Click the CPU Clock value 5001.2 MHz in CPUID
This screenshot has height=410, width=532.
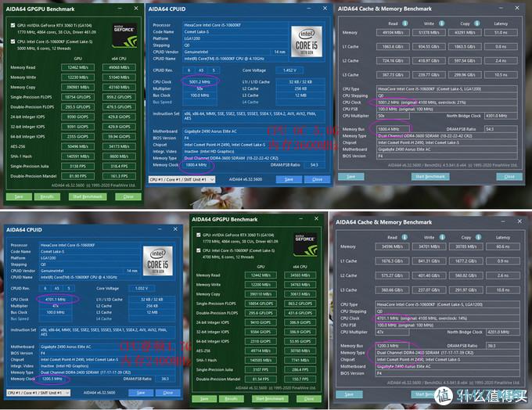point(199,82)
